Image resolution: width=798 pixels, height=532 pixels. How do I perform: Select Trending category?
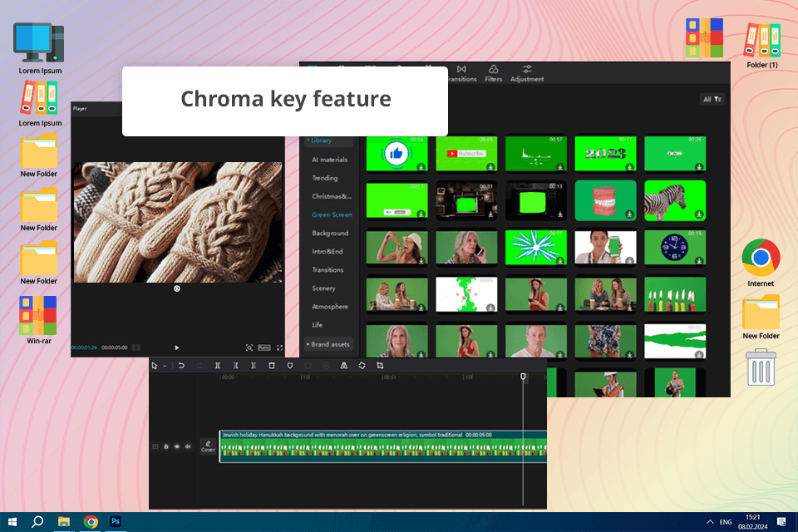coord(325,178)
